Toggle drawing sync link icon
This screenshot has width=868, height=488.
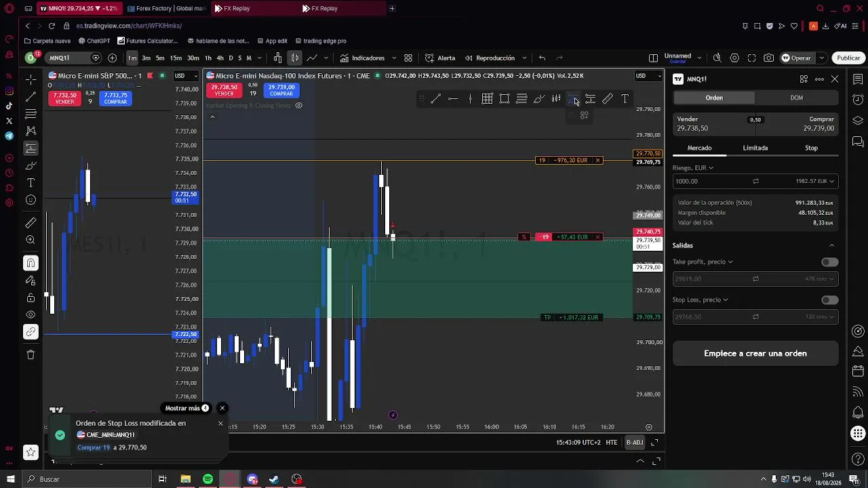[31, 332]
